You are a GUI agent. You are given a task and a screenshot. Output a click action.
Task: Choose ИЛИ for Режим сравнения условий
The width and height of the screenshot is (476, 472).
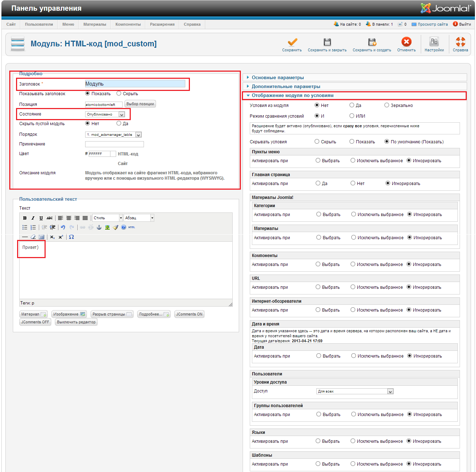coord(352,116)
